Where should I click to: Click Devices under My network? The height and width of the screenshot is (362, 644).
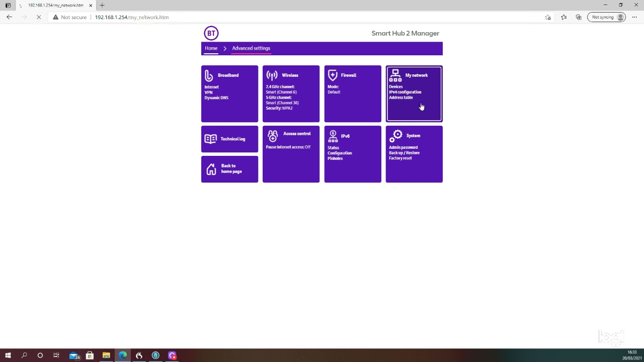396,87
